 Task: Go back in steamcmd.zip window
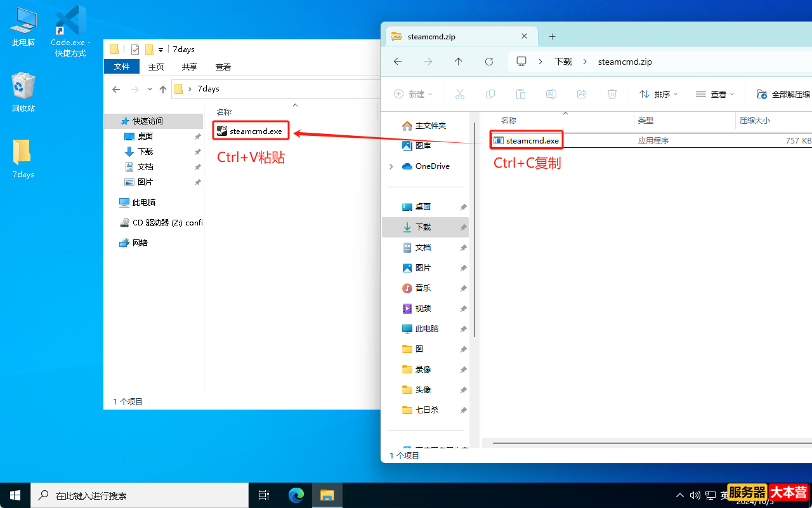(x=398, y=62)
